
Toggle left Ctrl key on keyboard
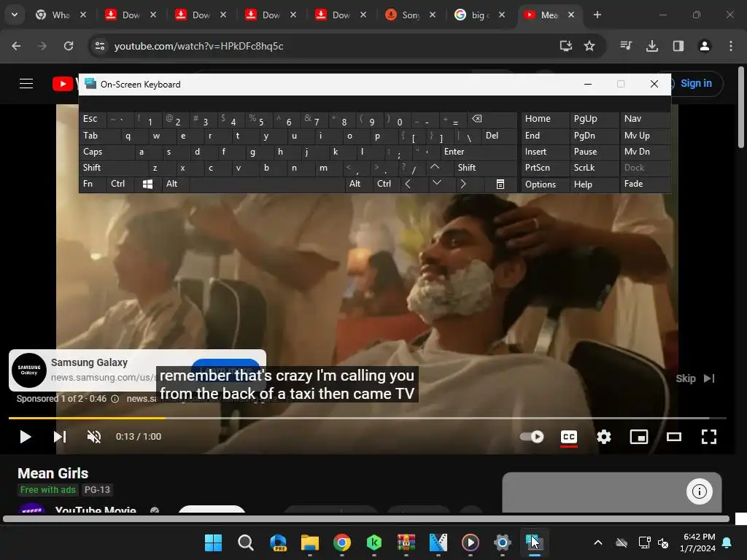(120, 184)
